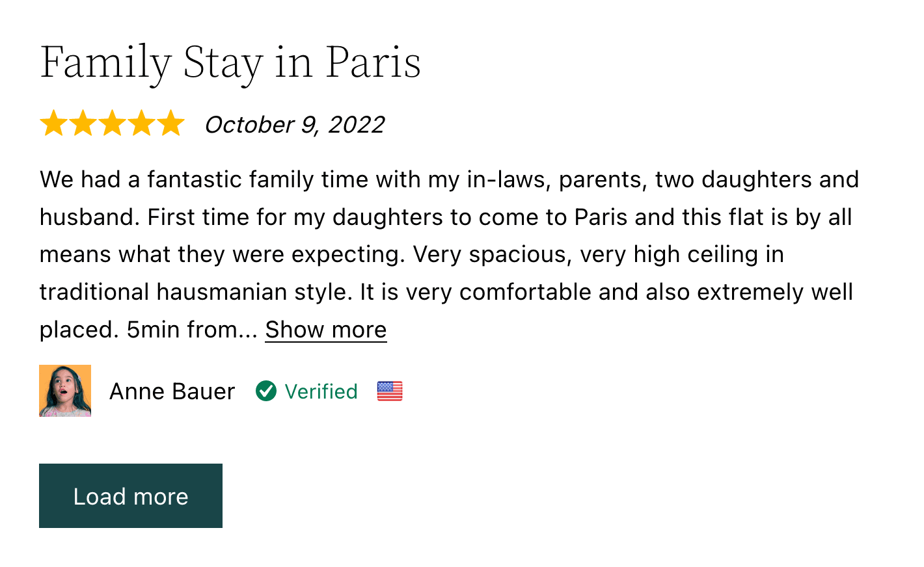924x567 pixels.
Task: Click the word 'Paris' in the heading
Action: point(373,62)
